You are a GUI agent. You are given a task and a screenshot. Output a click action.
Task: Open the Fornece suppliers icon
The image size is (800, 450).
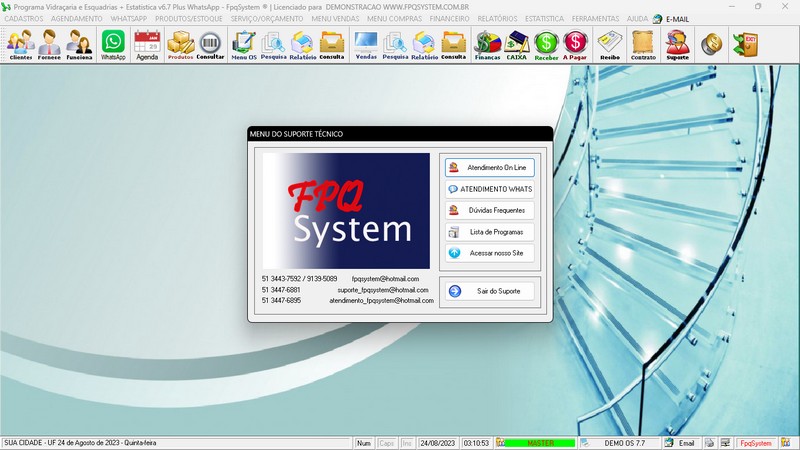pos(49,45)
